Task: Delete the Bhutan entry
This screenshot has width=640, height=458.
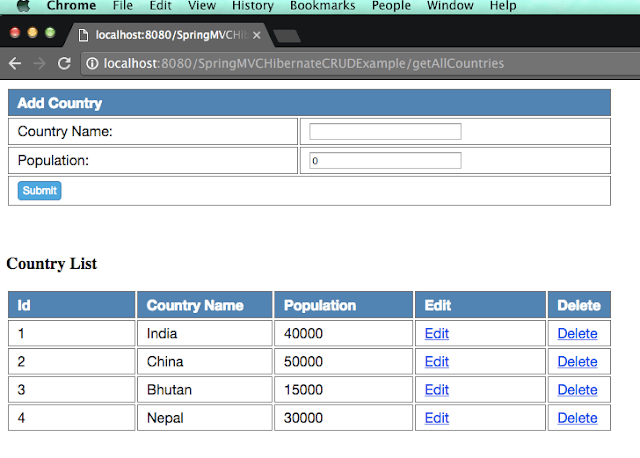Action: click(x=577, y=390)
